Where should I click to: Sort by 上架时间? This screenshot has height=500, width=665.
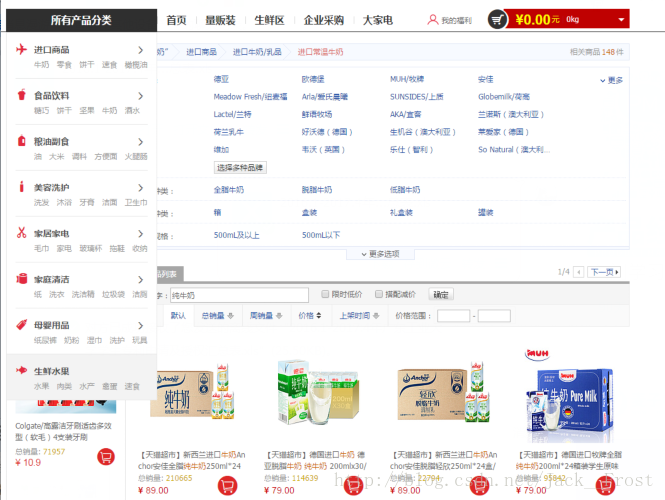coord(359,316)
